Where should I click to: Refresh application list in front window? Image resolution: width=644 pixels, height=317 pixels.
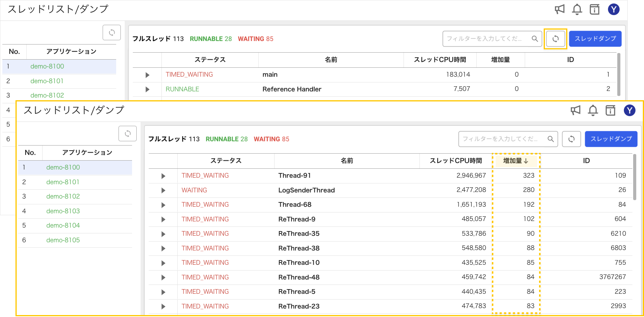click(127, 134)
